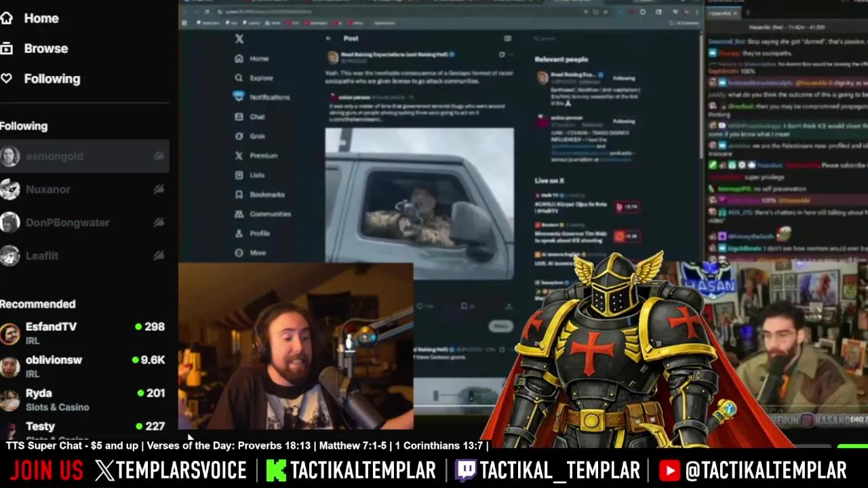Click Notifications bell icon in X navigation
868x488 pixels.
pos(239,96)
